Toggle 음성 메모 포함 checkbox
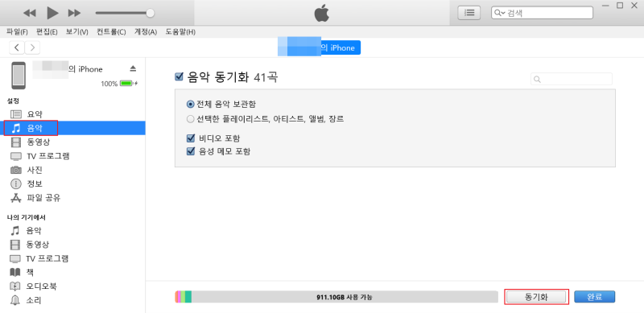 [x=190, y=151]
